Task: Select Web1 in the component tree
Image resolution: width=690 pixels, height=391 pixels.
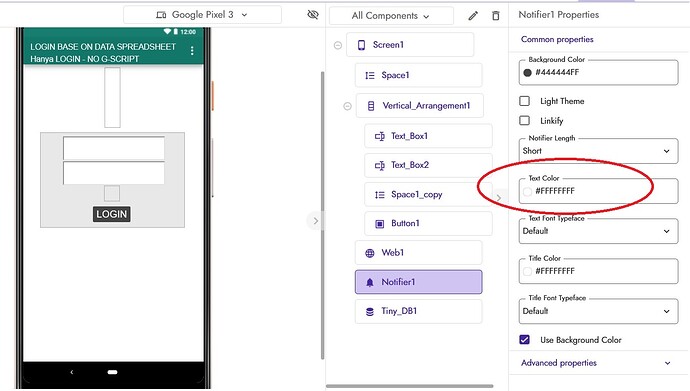Action: click(x=418, y=252)
